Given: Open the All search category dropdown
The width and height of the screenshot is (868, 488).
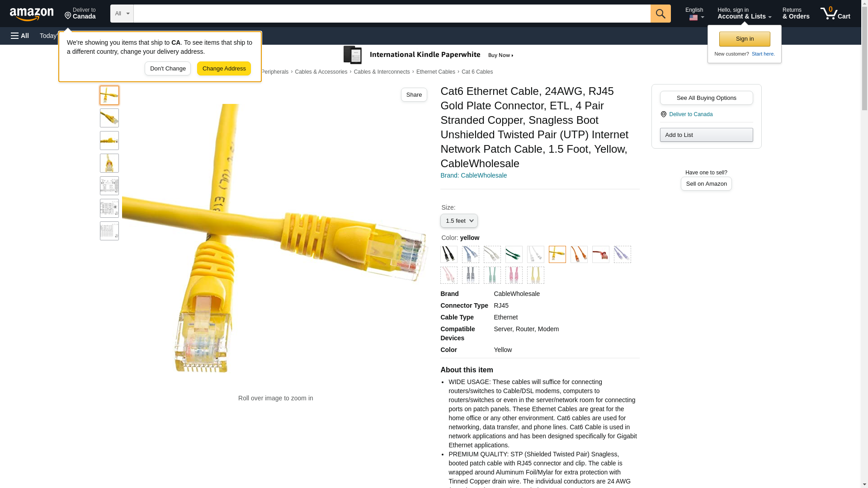Looking at the screenshot, I should 122,14.
